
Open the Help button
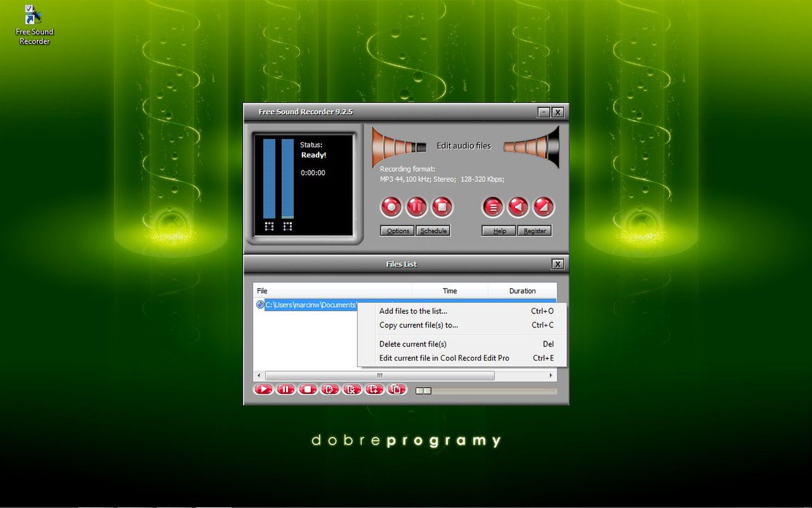499,231
